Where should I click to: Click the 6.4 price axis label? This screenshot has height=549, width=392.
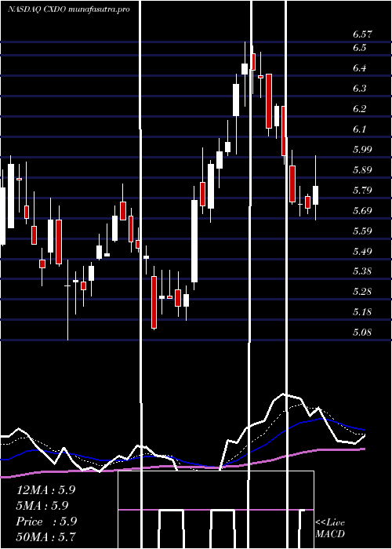(x=359, y=68)
